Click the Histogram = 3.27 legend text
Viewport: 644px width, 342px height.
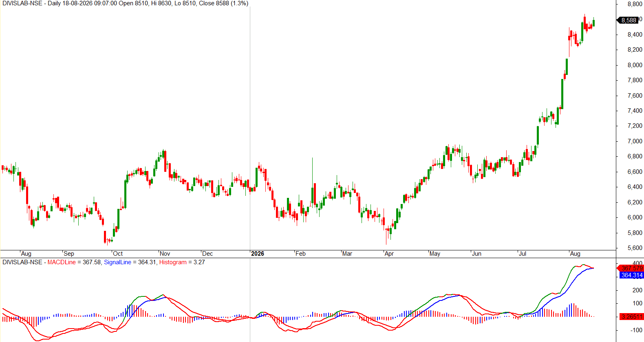pos(182,262)
